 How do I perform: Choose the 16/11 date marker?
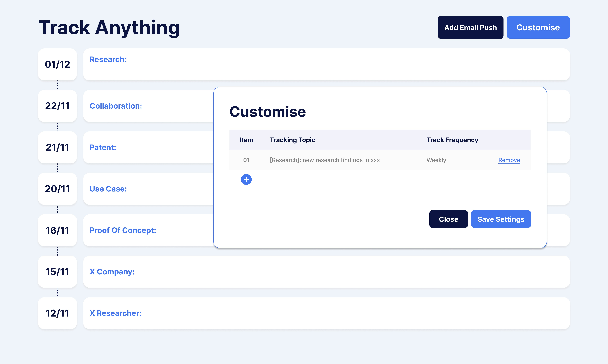pyautogui.click(x=57, y=230)
